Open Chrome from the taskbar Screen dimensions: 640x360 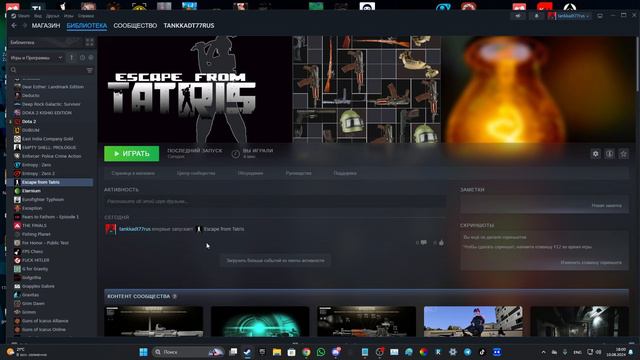coord(306,352)
